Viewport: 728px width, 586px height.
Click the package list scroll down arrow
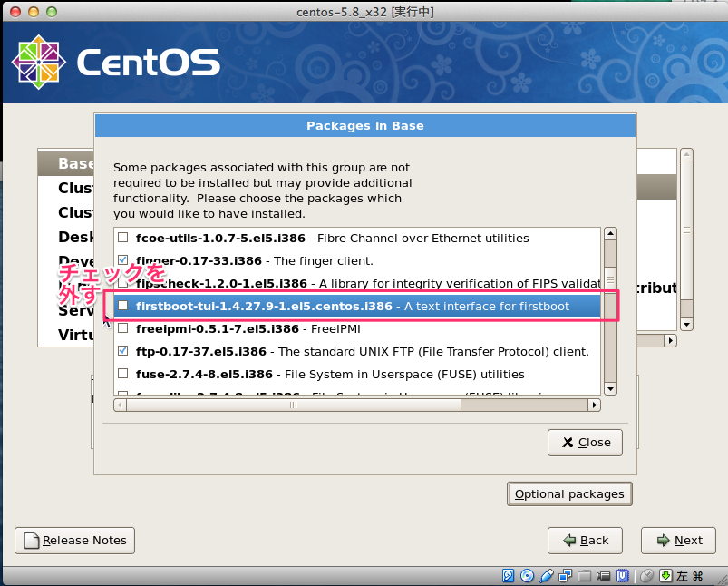click(610, 389)
